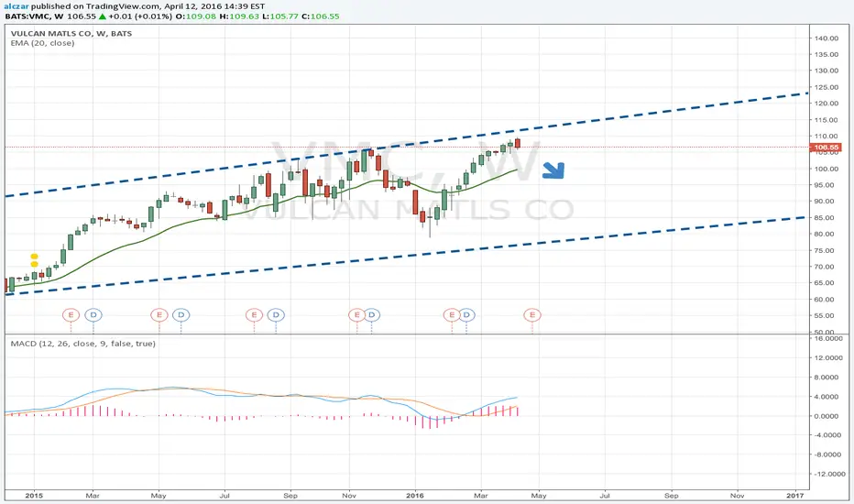Click the dividend D marker at Mar 2015
The width and height of the screenshot is (854, 504).
(x=93, y=315)
